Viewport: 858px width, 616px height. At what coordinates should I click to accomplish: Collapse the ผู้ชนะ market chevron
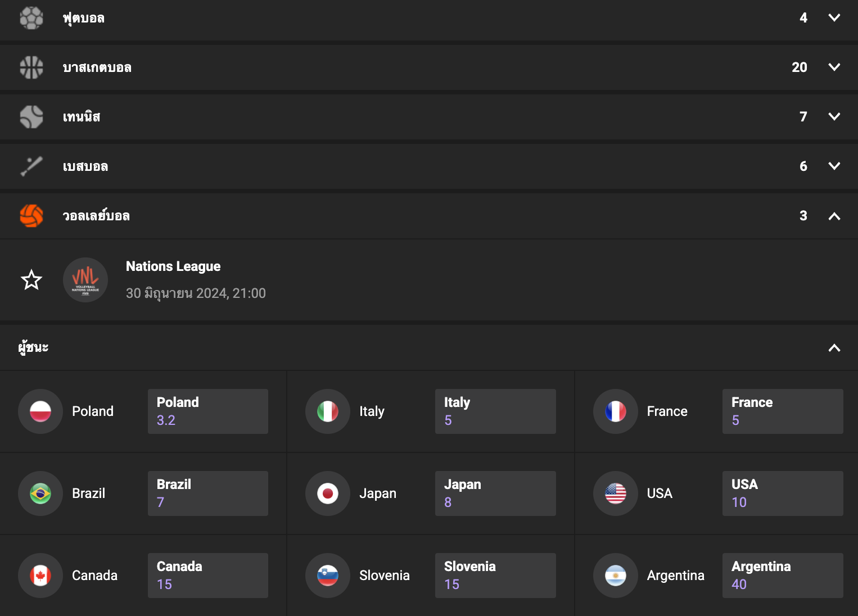click(834, 348)
